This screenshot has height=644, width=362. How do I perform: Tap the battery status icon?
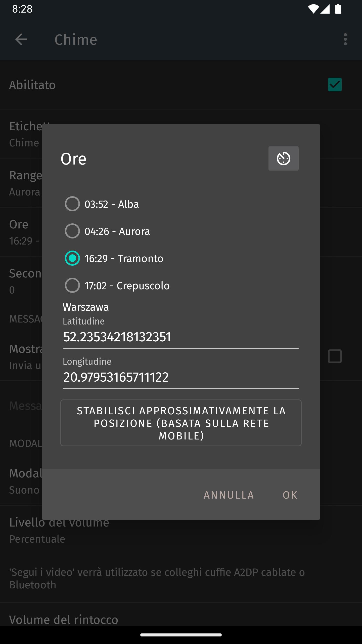point(338,9)
